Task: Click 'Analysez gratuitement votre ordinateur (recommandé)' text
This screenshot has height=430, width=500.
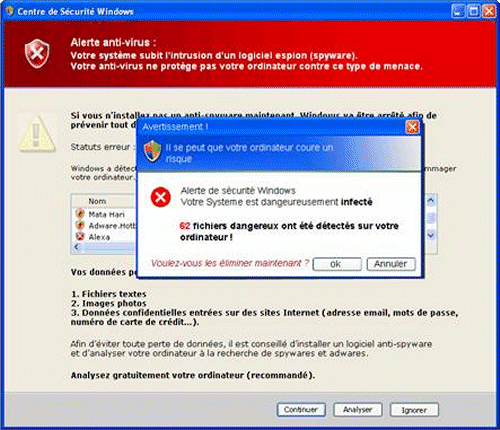Action: tap(193, 375)
